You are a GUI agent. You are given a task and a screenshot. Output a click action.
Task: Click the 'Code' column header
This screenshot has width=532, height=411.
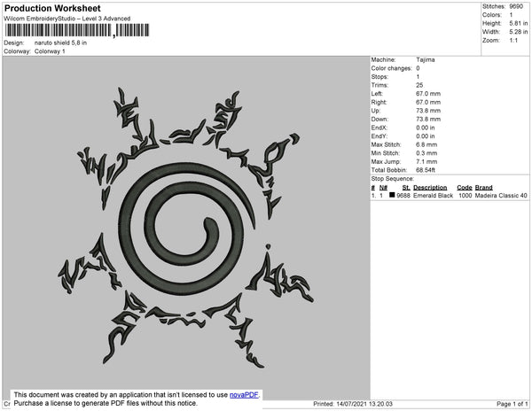[x=465, y=188]
